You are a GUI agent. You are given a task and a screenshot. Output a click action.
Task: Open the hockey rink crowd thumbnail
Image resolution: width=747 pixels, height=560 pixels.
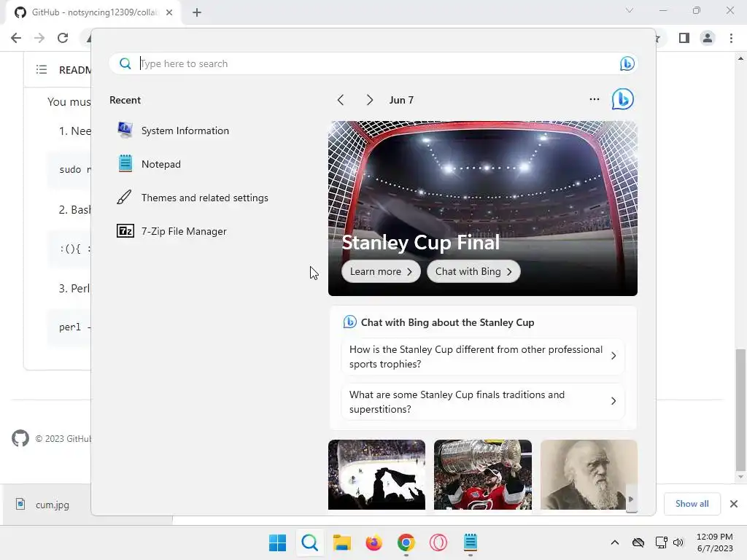pyautogui.click(x=376, y=475)
